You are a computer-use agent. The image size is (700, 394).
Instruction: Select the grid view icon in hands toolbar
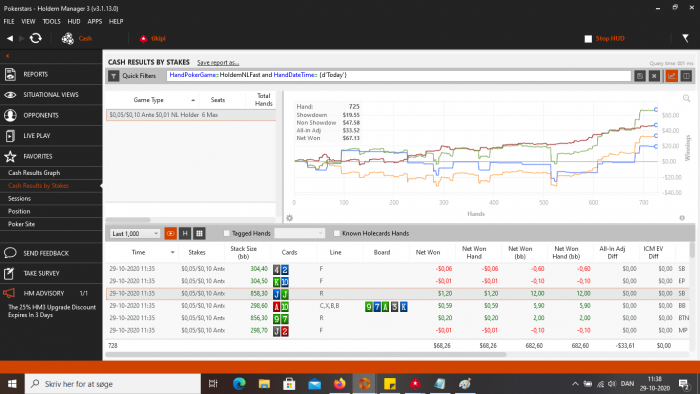coord(199,233)
